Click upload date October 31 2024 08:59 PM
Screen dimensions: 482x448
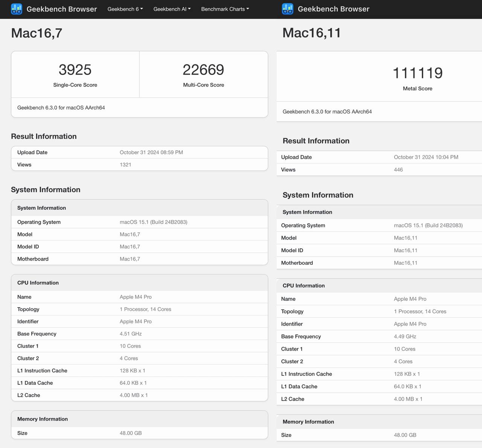click(151, 152)
